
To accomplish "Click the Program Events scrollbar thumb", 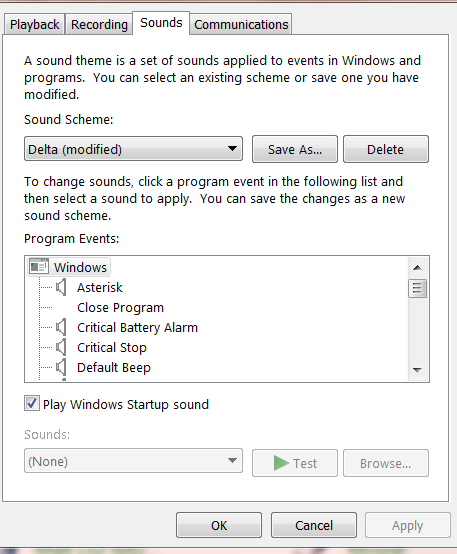I will tap(417, 289).
